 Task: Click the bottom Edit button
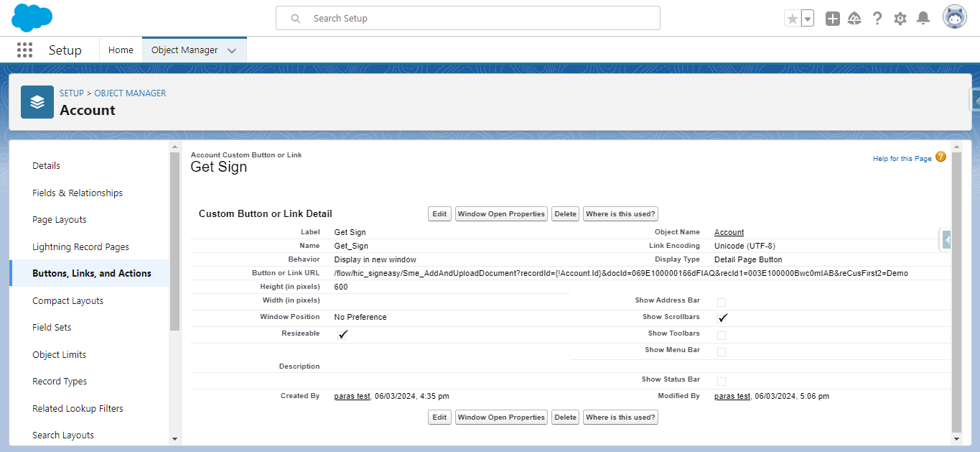coord(440,418)
